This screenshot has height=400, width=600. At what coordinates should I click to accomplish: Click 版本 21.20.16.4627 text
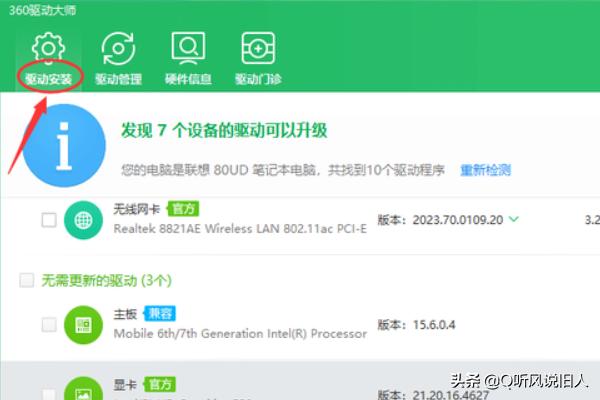tap(433, 394)
